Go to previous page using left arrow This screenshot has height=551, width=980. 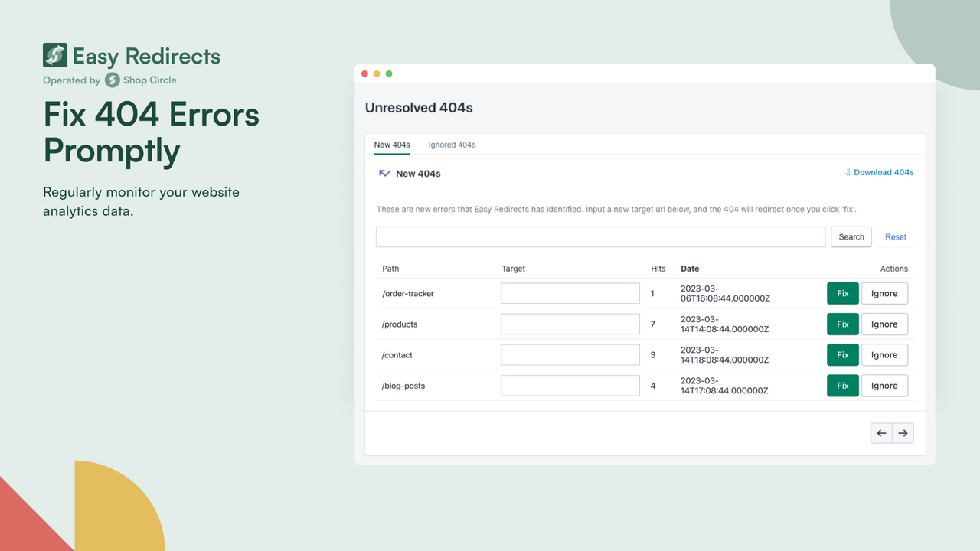(881, 432)
